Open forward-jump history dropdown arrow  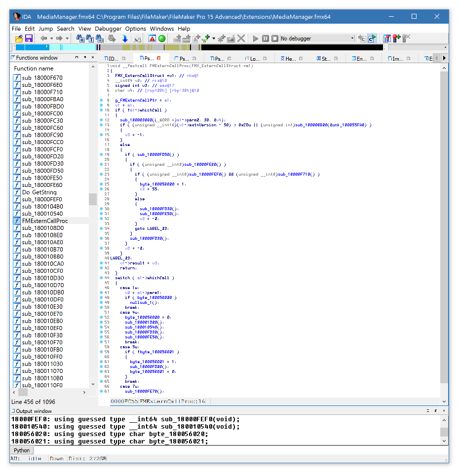pos(67,38)
